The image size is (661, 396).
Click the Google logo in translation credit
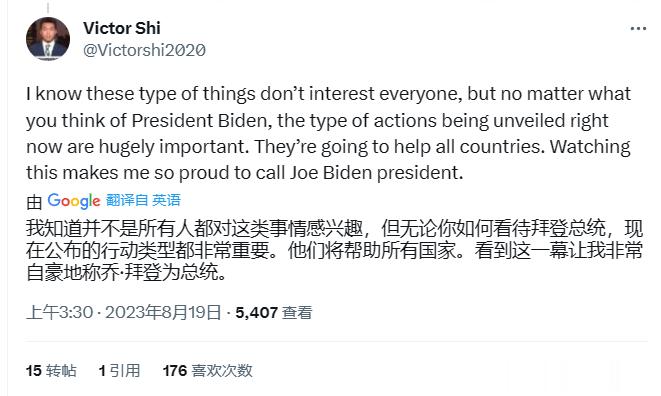point(74,201)
